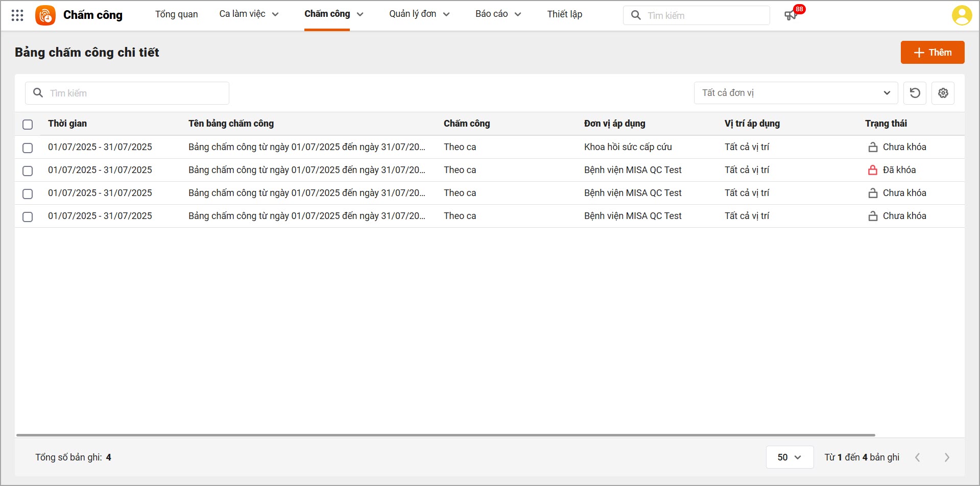
Task: Go to next page arrow
Action: tap(946, 457)
